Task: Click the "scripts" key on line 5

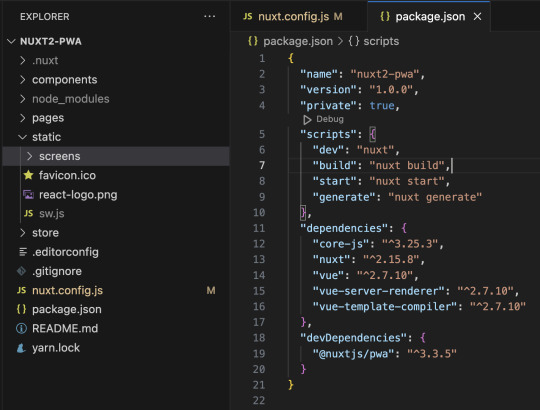Action: point(328,134)
